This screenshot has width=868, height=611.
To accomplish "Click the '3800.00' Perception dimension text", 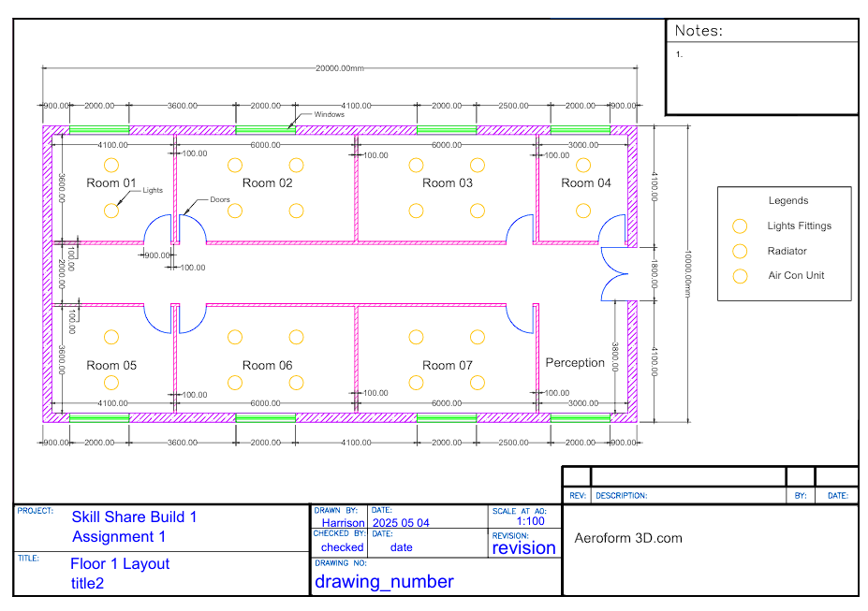I will coord(614,356).
